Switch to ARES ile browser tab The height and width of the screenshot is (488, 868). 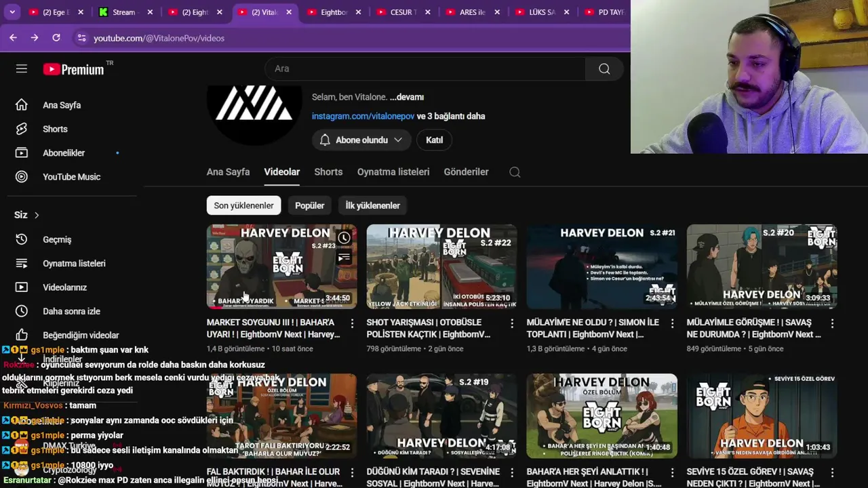[471, 12]
